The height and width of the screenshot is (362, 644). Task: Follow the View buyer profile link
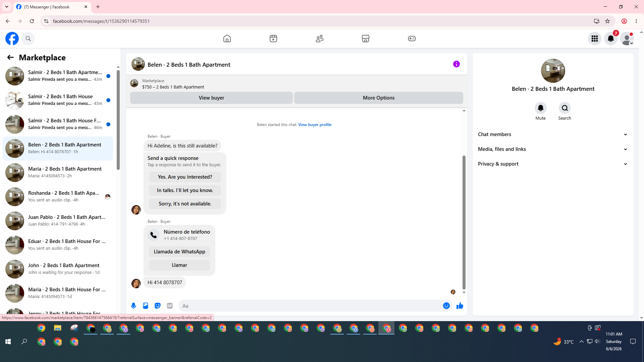[x=315, y=125]
